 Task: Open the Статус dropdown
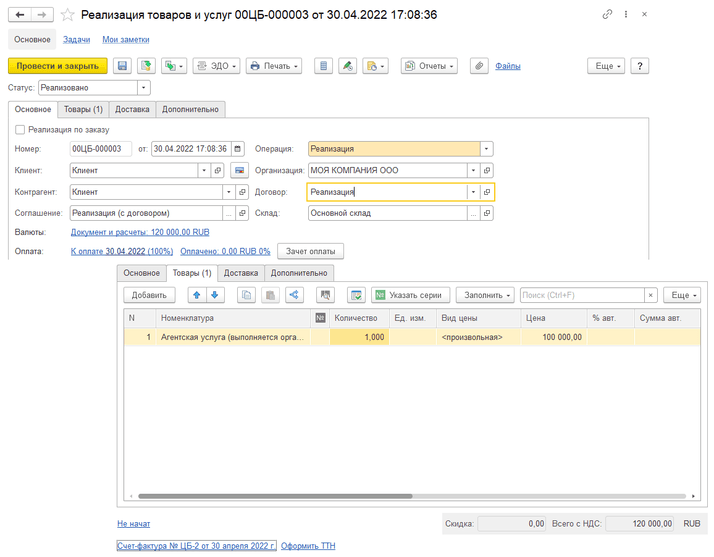146,88
